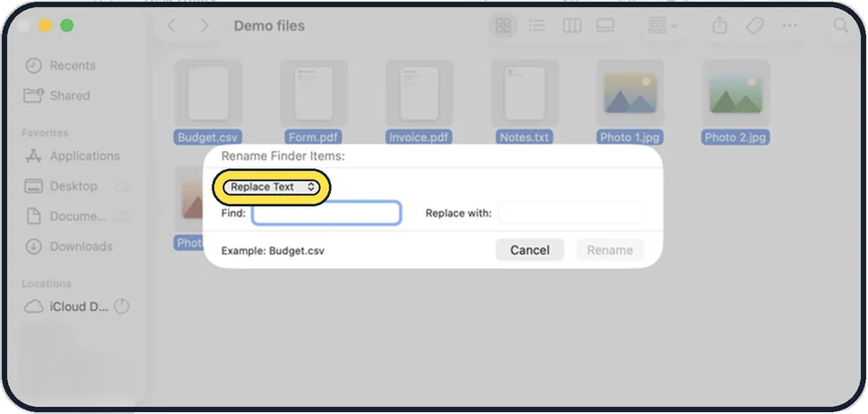Click the search magnifier icon
The height and width of the screenshot is (414, 868).
click(841, 25)
